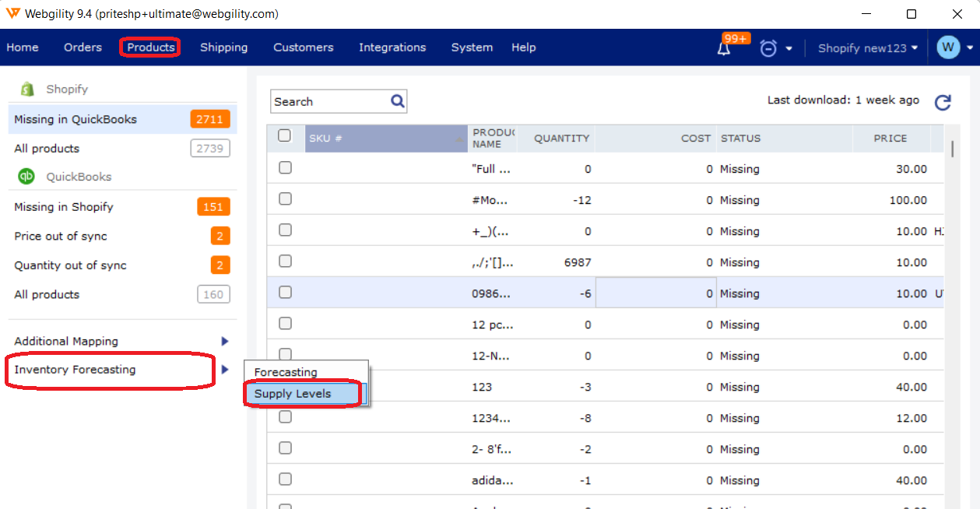Image resolution: width=980 pixels, height=509 pixels.
Task: Check the box for +_)(... row
Action: click(x=285, y=230)
